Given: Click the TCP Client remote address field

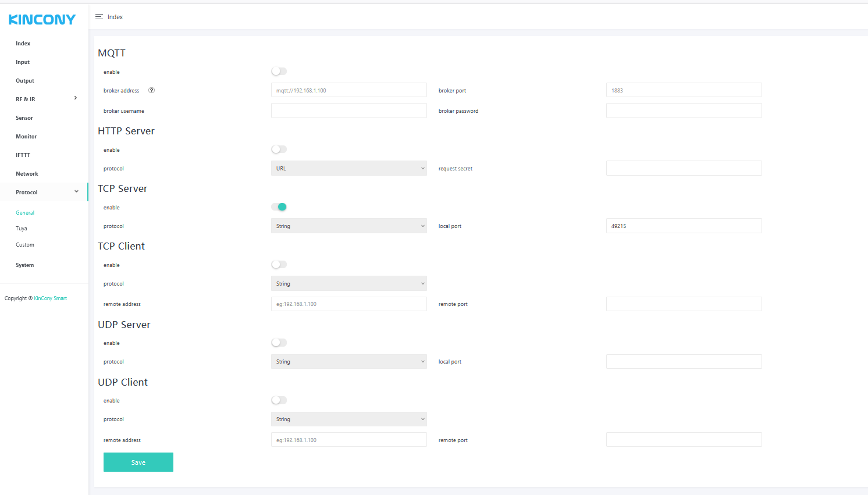Looking at the screenshot, I should click(348, 304).
